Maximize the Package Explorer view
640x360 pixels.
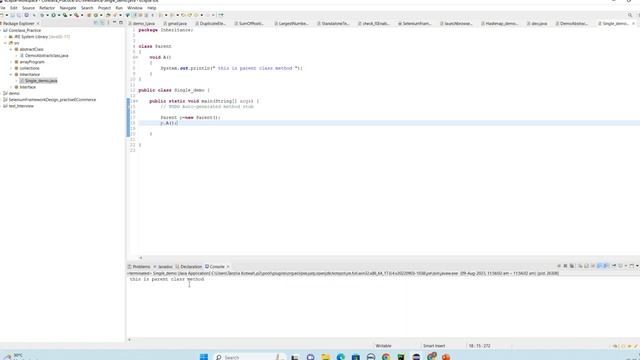[121, 23]
